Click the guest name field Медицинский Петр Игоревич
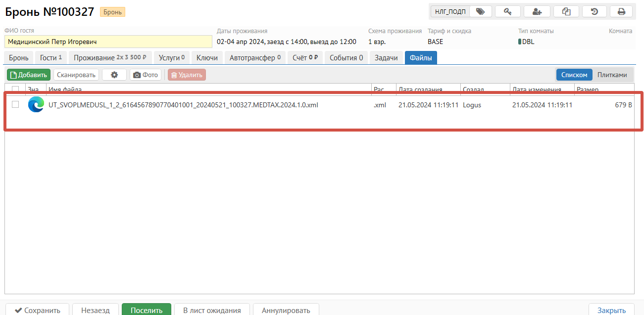 (x=108, y=42)
